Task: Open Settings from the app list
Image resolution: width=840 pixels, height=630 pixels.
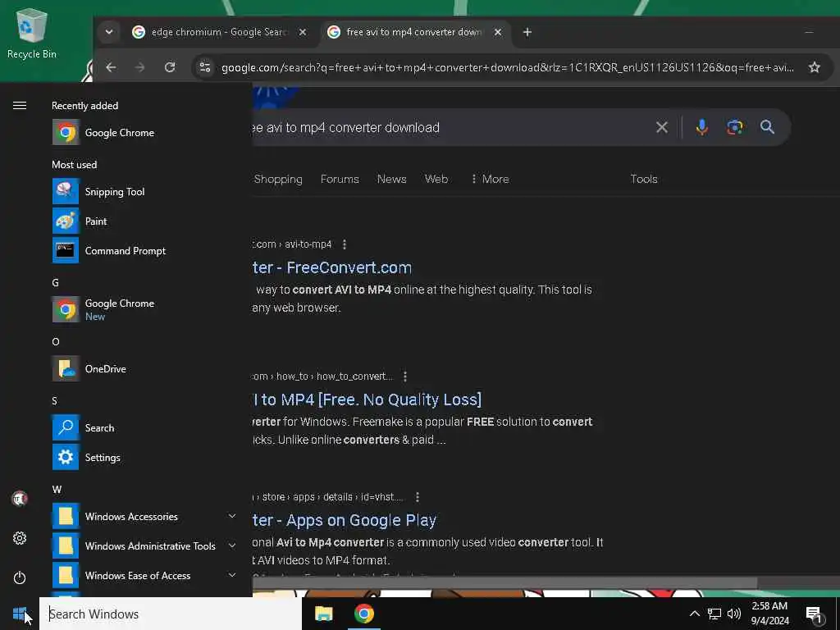Action: (x=144, y=458)
